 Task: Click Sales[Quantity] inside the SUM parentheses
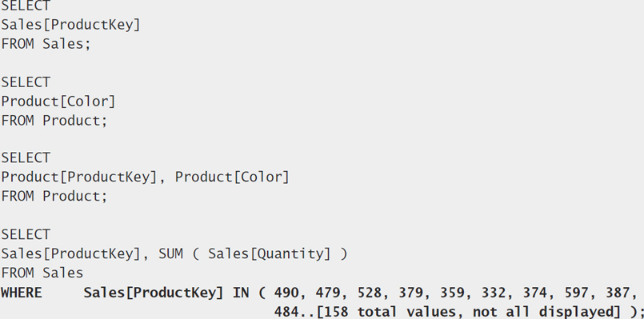coord(269,253)
